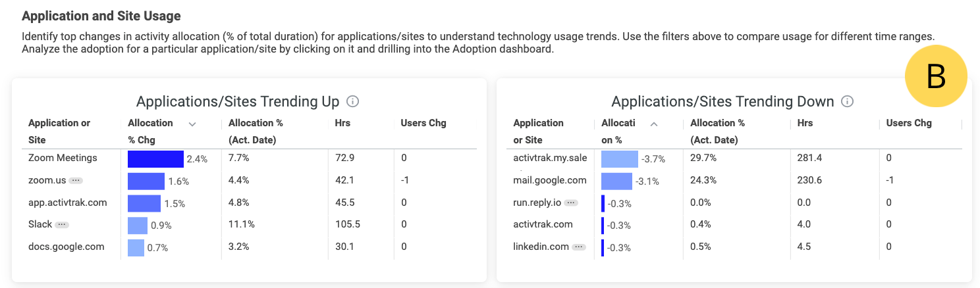This screenshot has height=288, width=980.
Task: Sort Trending Up table by Hrs column
Action: (x=343, y=123)
